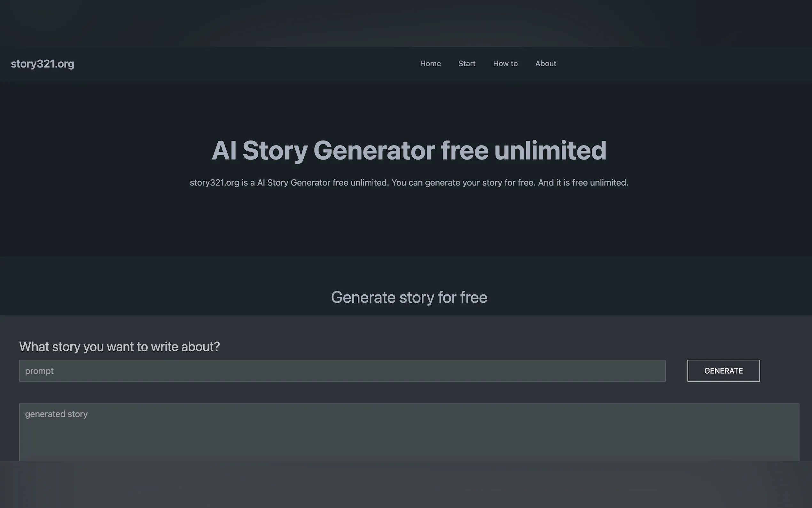Viewport: 812px width, 508px height.
Task: Click 'You can generate your story for free.' sentence
Action: coord(463,183)
